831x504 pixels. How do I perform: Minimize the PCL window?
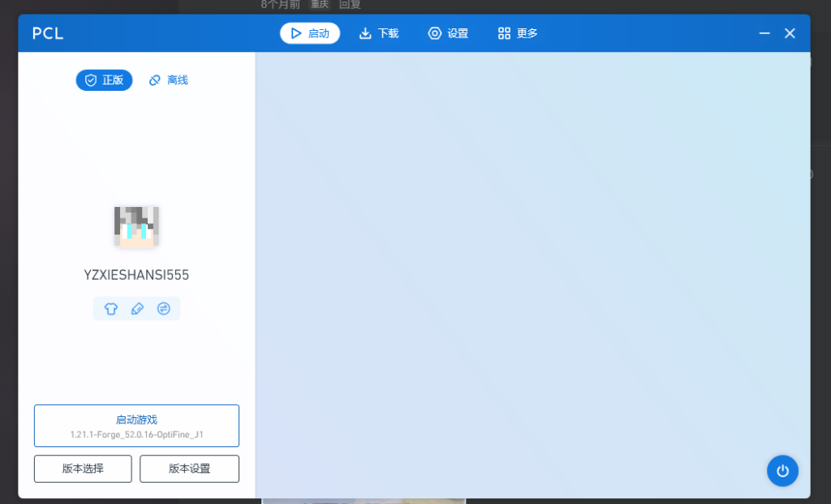tap(764, 33)
